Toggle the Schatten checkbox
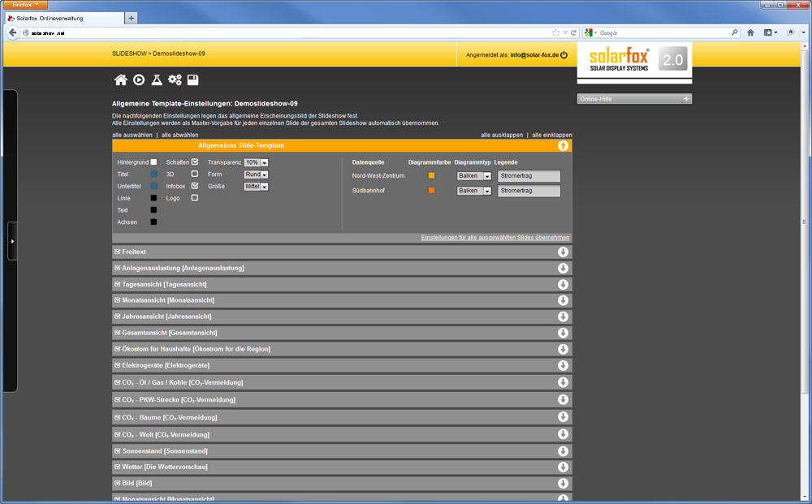 click(x=195, y=162)
